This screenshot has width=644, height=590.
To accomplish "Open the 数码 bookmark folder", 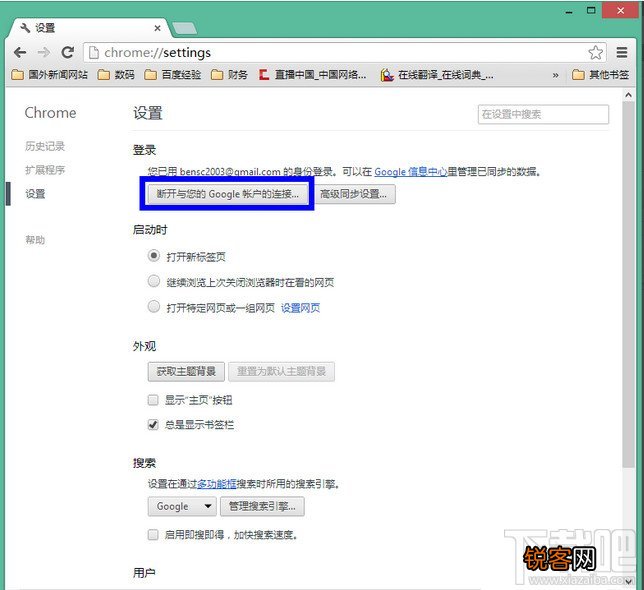I will coord(116,75).
